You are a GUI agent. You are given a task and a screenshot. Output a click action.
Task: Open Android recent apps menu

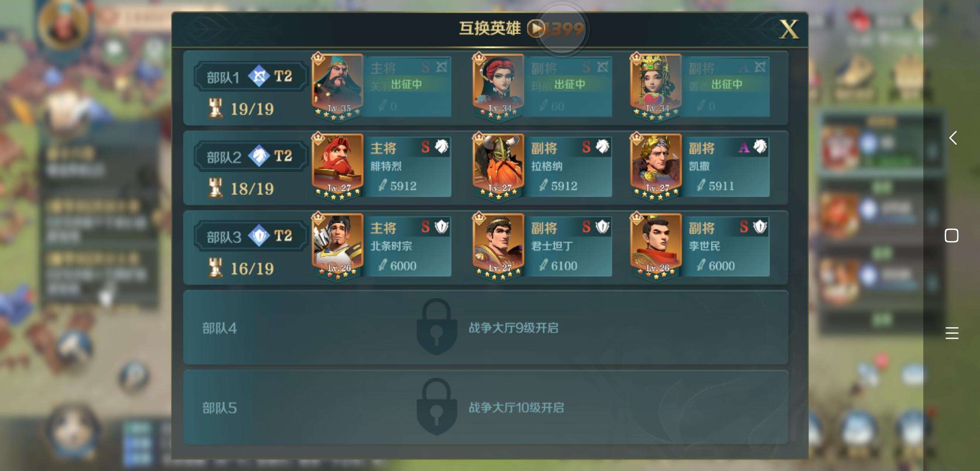(x=952, y=333)
